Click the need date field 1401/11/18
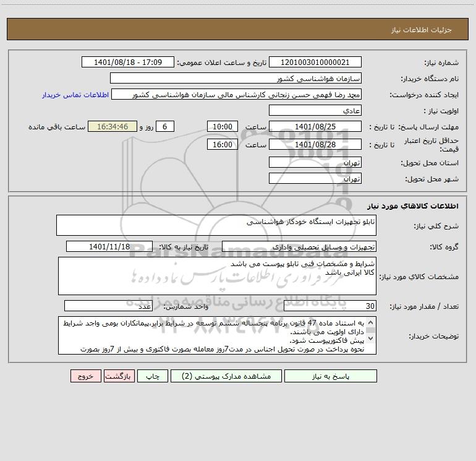The width and height of the screenshot is (476, 461). pos(109,246)
